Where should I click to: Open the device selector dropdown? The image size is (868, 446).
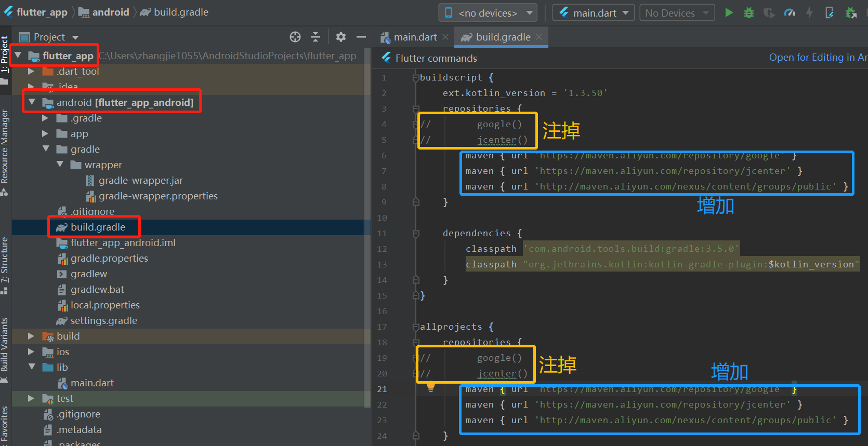pyautogui.click(x=488, y=12)
